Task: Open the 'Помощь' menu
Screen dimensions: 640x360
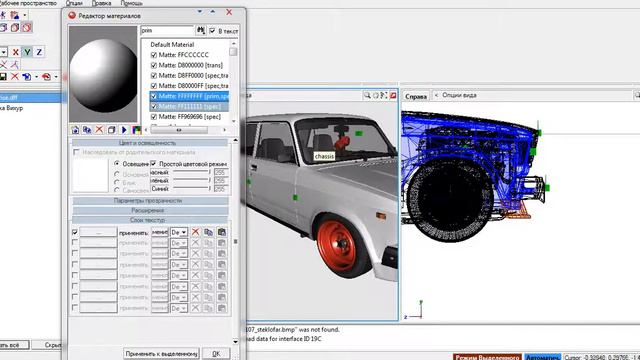Action: [131, 3]
